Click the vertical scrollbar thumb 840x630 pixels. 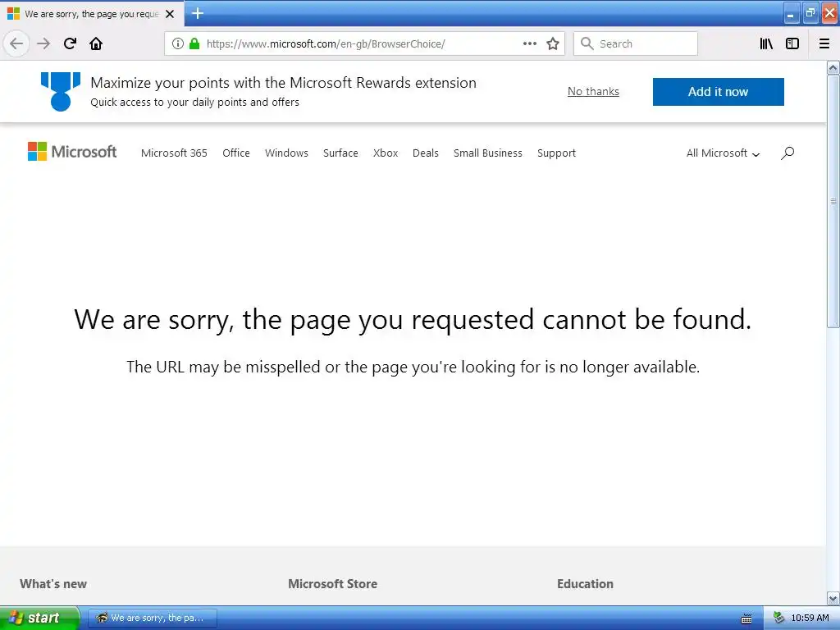(x=833, y=201)
